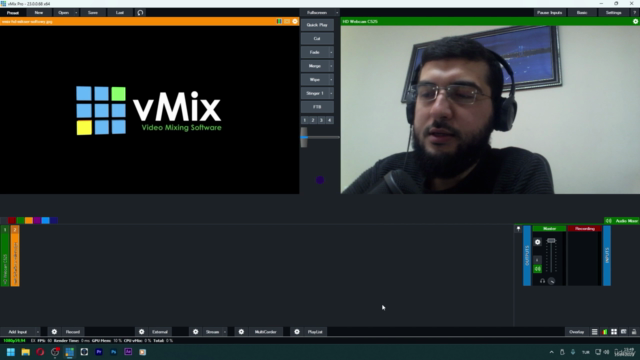
Task: Open Record settings gear icon
Action: click(54, 332)
